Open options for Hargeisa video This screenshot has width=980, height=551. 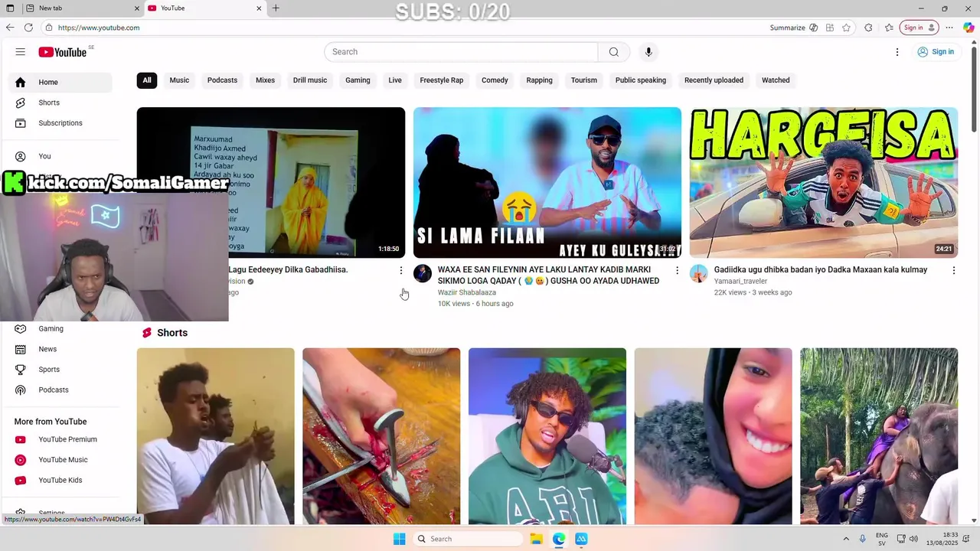coord(953,270)
